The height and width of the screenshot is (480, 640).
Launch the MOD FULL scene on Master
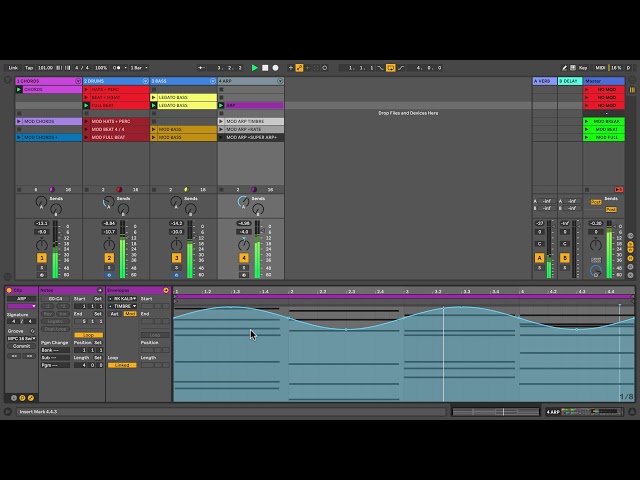click(x=587, y=138)
